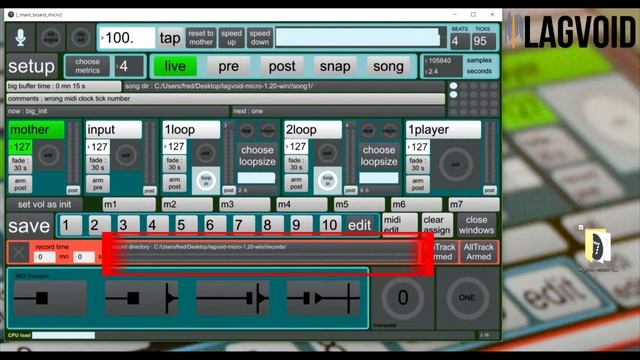The image size is (640, 360).
Task: Click the large 1player round knob
Action: tap(456, 164)
